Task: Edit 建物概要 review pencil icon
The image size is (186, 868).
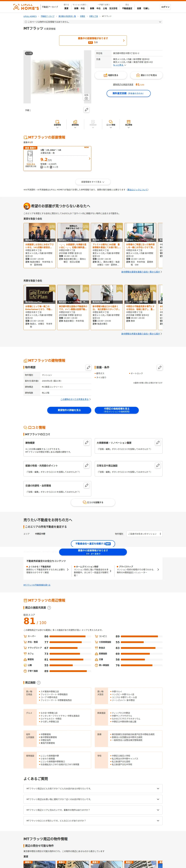Action: click(x=86, y=442)
